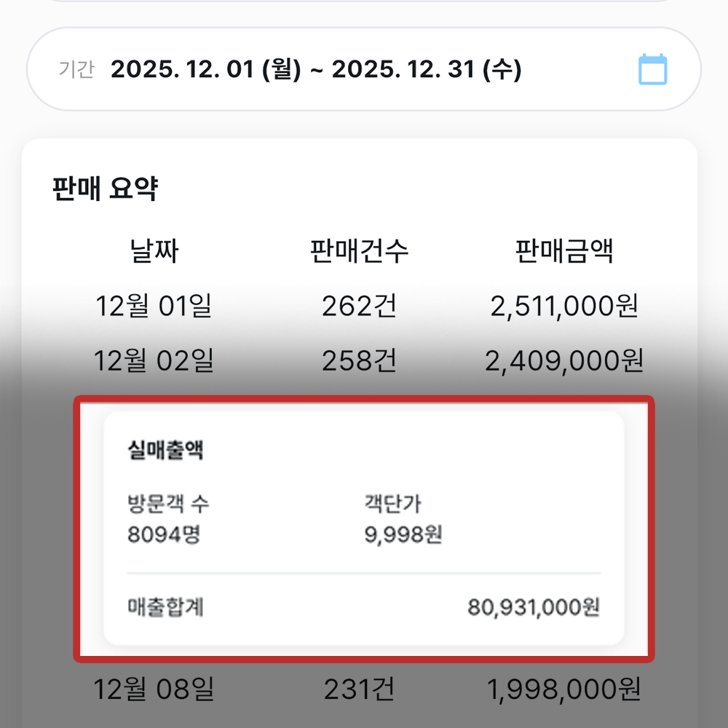
Task: Click the 객단가 label
Action: click(392, 503)
